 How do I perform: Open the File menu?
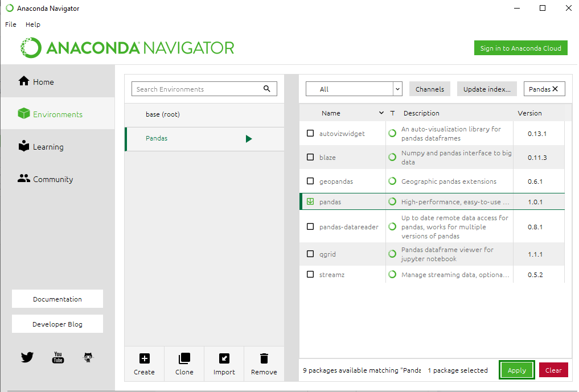pos(11,24)
